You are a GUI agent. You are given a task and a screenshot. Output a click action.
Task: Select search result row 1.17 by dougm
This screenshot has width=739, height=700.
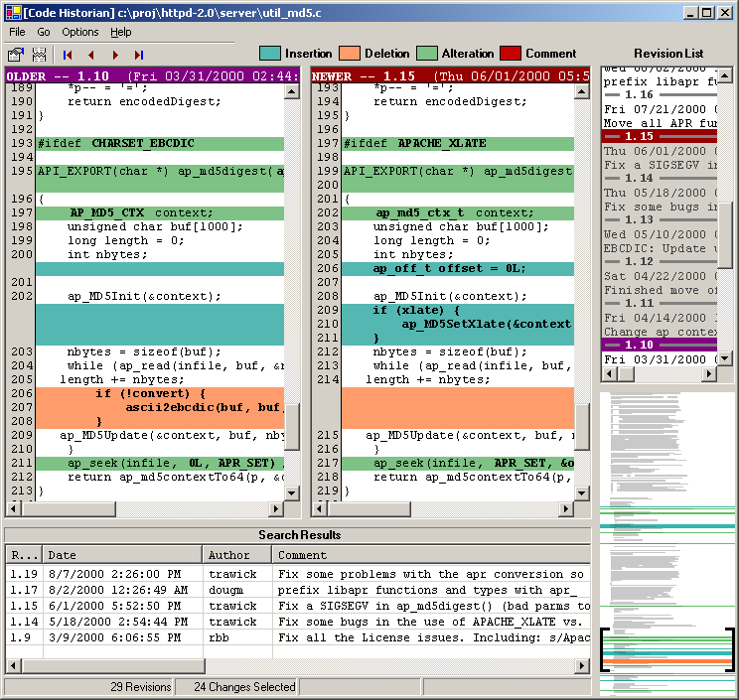pos(298,590)
